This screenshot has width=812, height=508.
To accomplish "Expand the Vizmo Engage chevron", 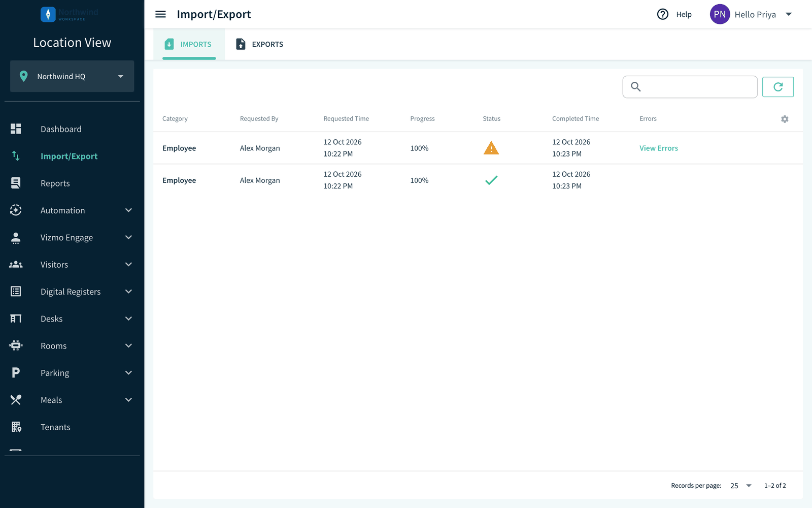I will click(128, 237).
